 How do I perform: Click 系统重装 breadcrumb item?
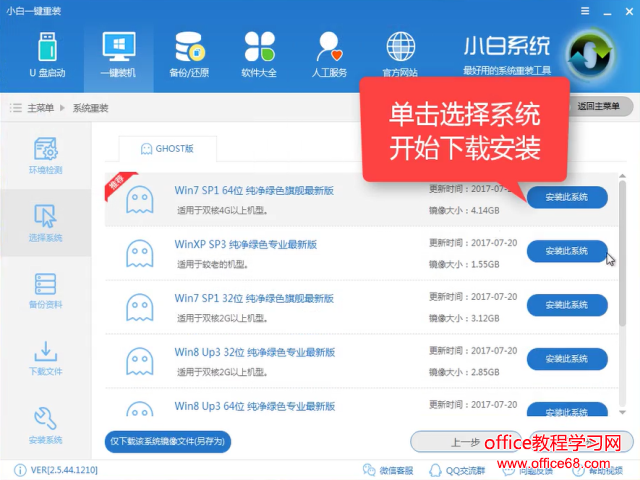[91, 108]
